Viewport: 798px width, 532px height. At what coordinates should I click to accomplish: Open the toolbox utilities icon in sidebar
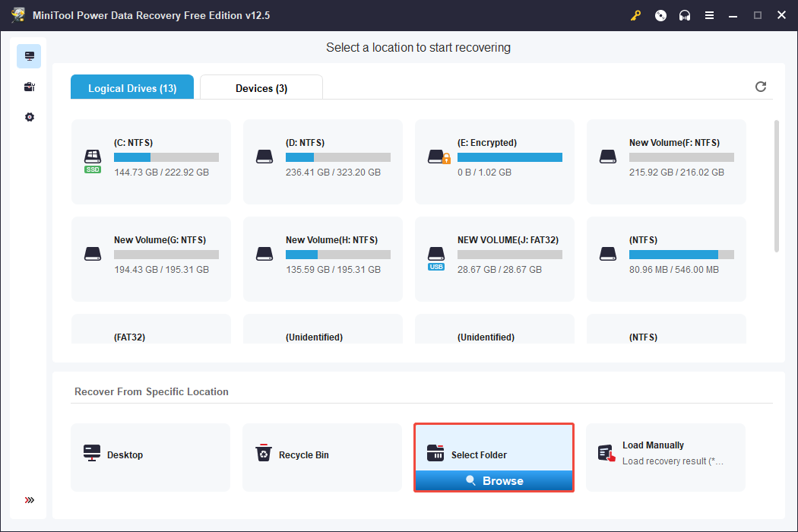pyautogui.click(x=29, y=87)
